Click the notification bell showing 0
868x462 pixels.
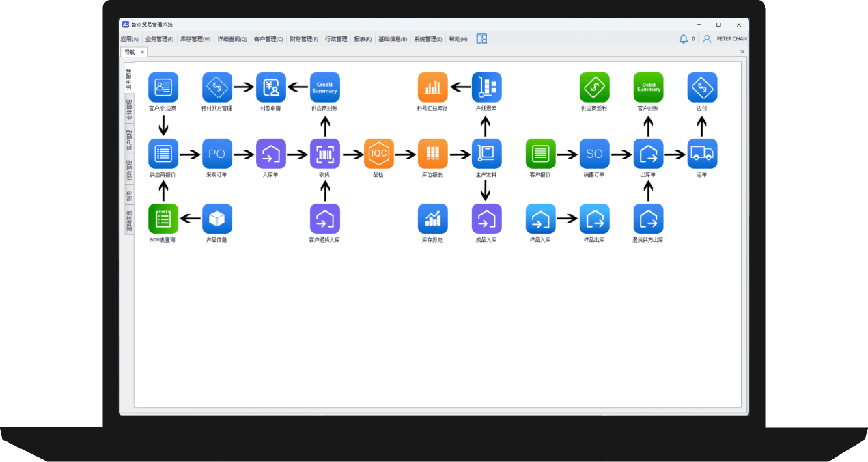(684, 39)
